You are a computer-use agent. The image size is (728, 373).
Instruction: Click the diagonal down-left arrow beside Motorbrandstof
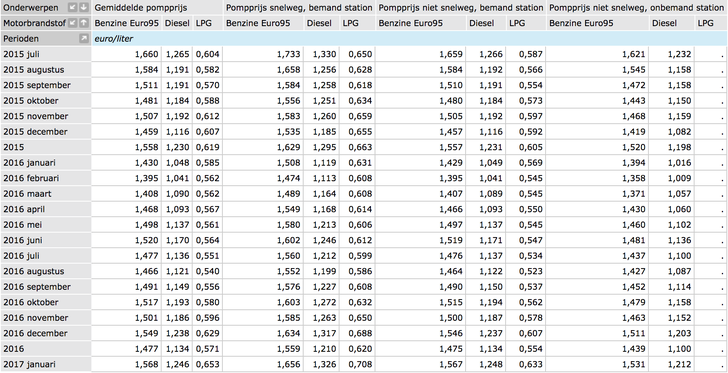click(72, 23)
